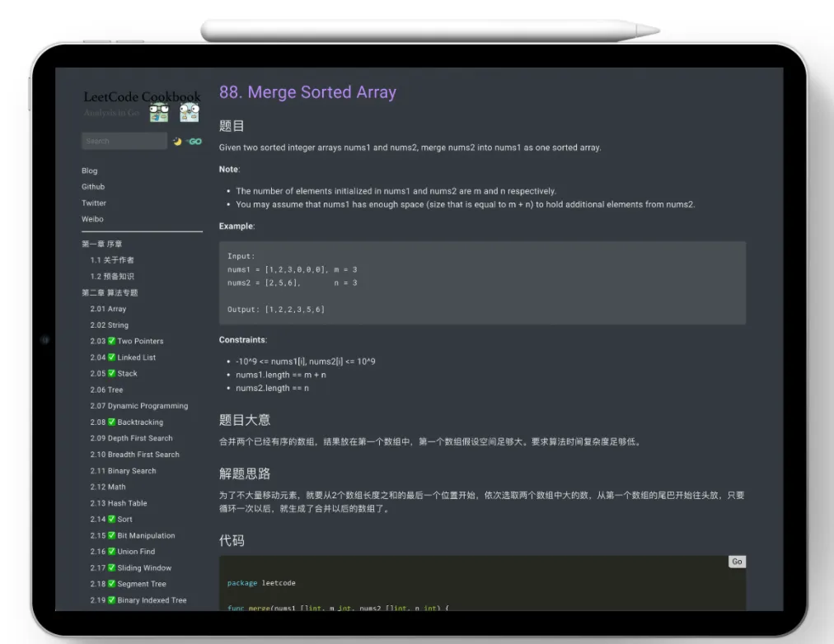834x644 pixels.
Task: Open section 1.2 预备知识
Action: 112,277
